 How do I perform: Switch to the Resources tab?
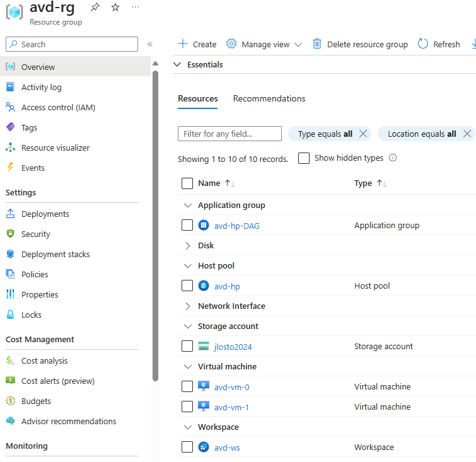(197, 99)
